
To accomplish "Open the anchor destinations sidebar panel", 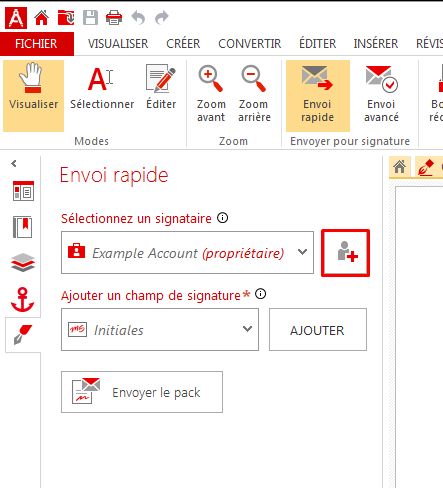I will (23, 299).
